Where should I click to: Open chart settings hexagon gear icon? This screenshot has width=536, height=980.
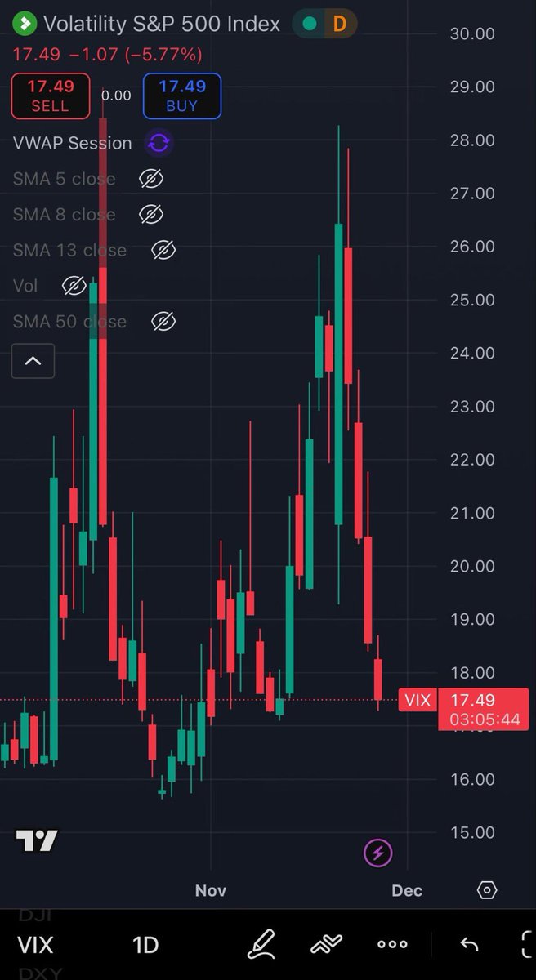[487, 890]
